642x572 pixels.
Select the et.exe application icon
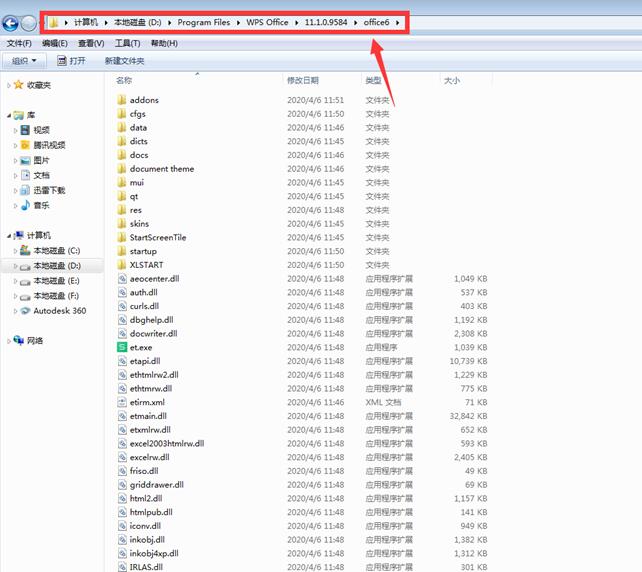click(121, 347)
